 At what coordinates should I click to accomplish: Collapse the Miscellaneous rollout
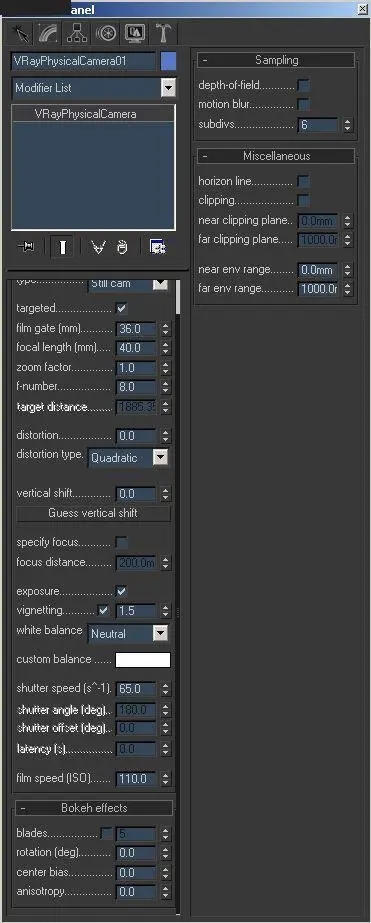coord(276,156)
